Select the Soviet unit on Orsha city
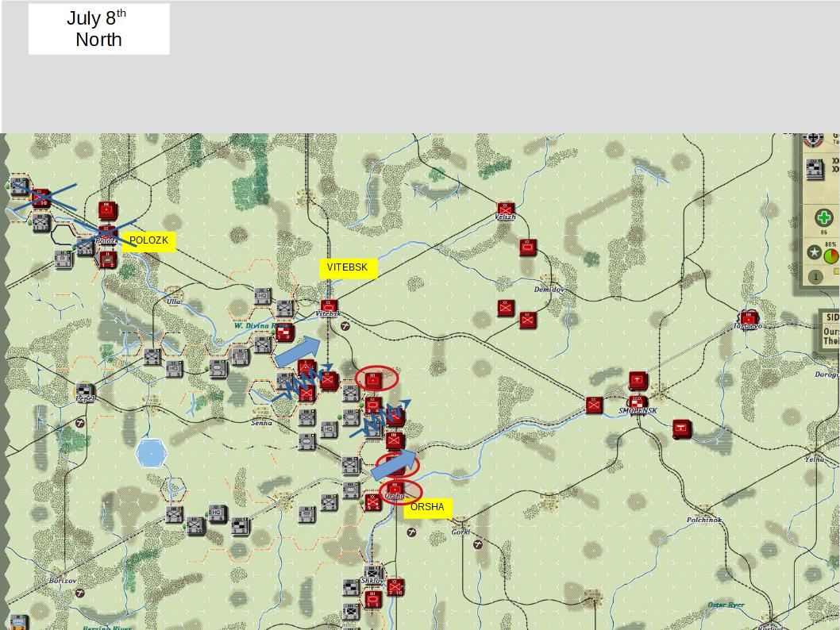840x630 pixels. (x=395, y=490)
